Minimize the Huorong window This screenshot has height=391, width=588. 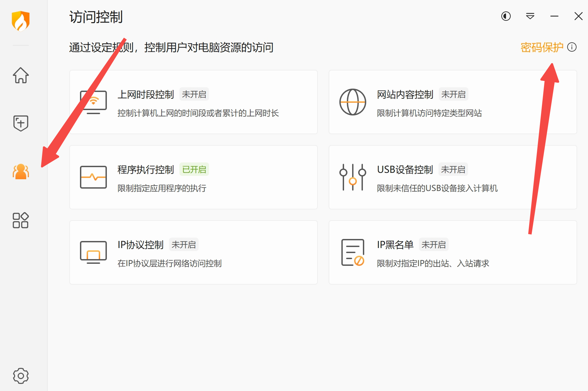pos(554,16)
